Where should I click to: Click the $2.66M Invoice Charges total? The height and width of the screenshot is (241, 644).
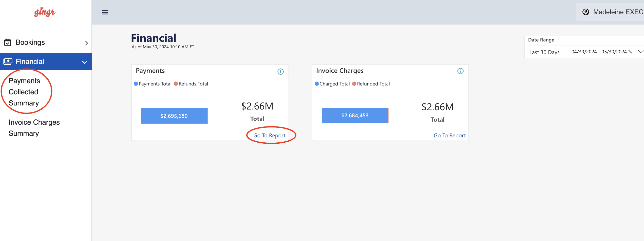438,107
